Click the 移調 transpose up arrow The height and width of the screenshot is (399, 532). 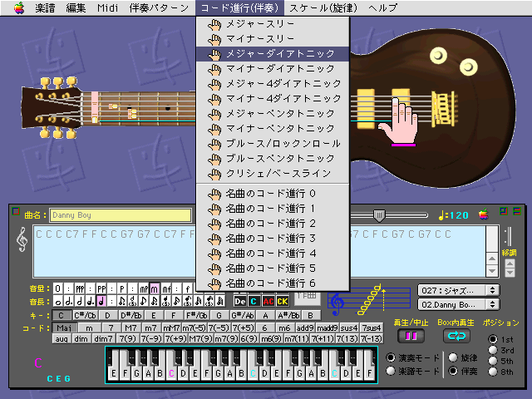[510, 264]
